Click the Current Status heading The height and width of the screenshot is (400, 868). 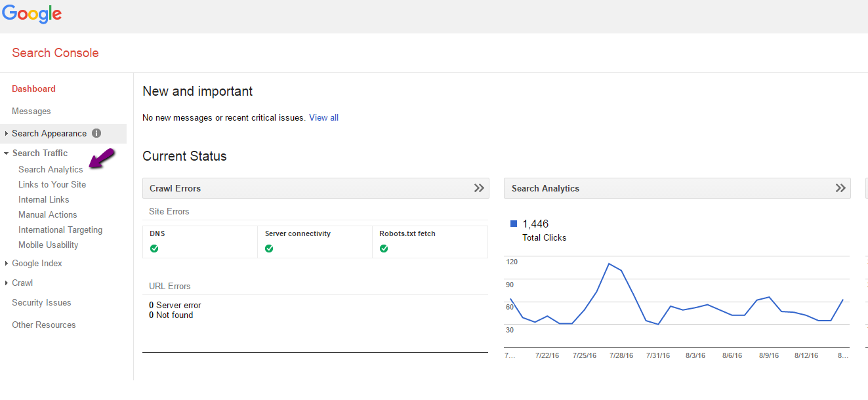[x=184, y=156]
